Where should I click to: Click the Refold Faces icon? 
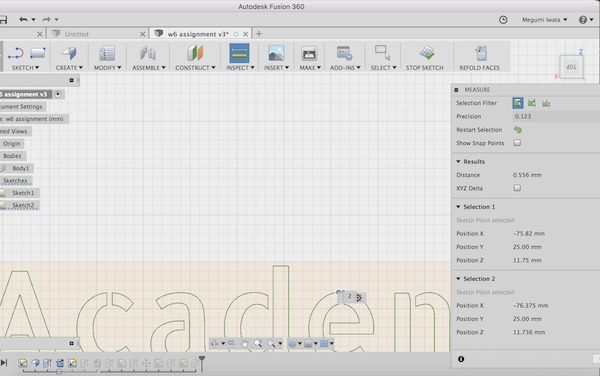pyautogui.click(x=481, y=53)
